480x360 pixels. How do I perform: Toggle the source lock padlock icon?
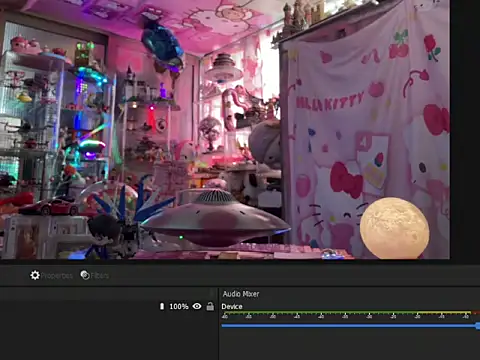coord(210,306)
